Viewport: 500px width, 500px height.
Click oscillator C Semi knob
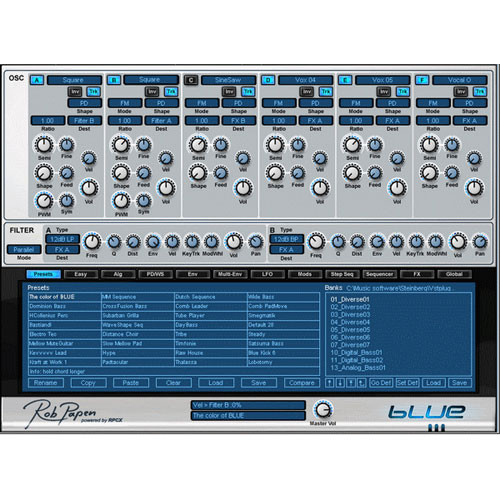coord(198,145)
